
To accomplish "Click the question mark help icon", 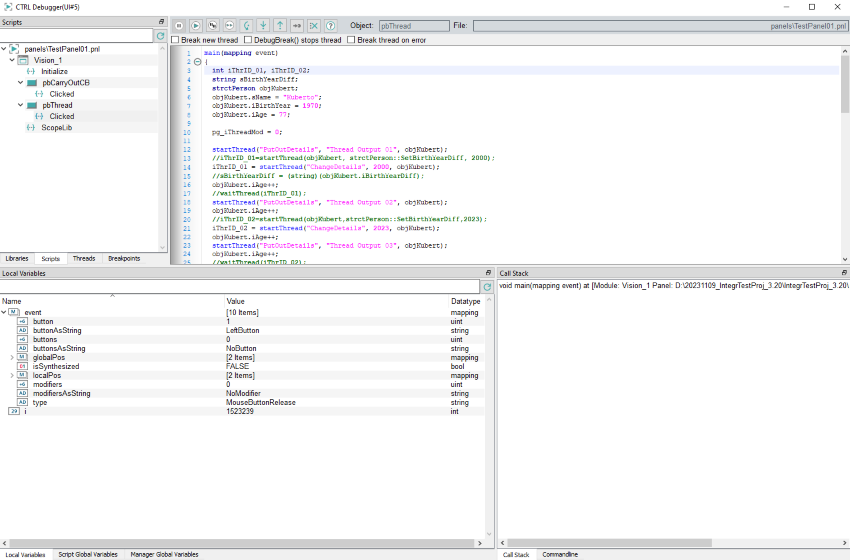I will [x=331, y=24].
